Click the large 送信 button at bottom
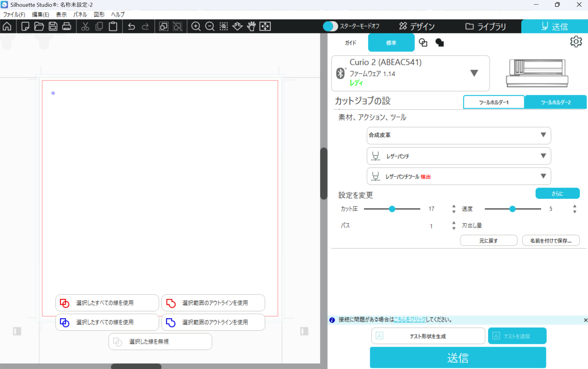 tap(458, 358)
